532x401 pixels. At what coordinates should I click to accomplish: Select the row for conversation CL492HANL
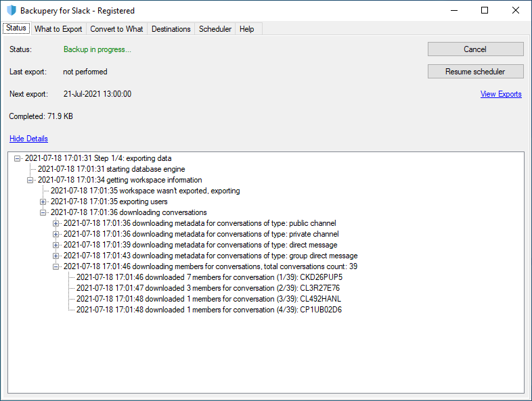pyautogui.click(x=208, y=299)
